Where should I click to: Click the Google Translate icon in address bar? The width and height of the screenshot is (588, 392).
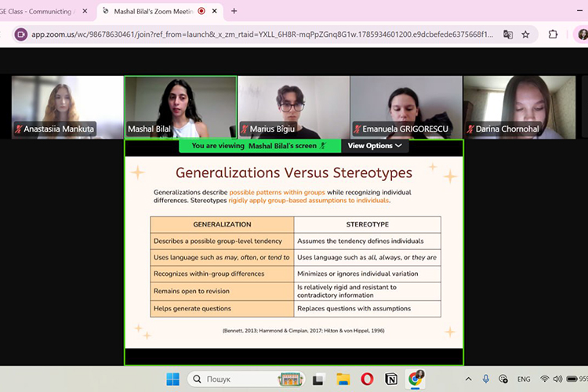point(508,34)
